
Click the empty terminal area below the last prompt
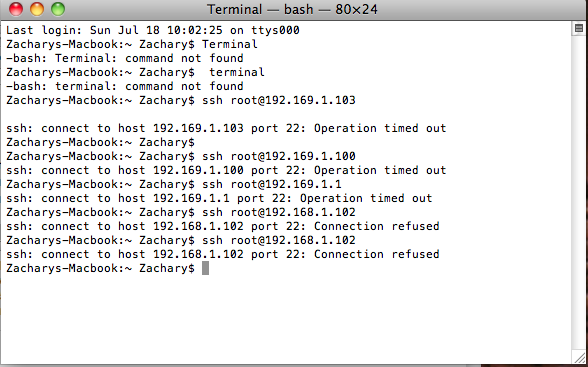coord(285,315)
